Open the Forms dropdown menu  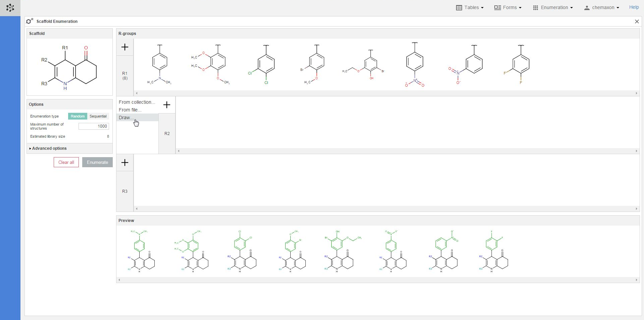tap(508, 7)
